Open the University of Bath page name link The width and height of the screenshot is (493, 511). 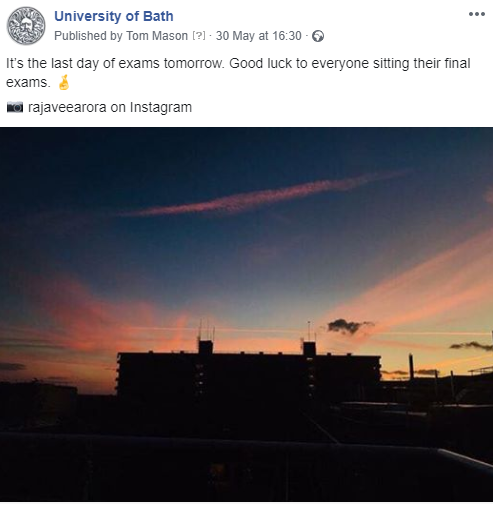point(114,16)
